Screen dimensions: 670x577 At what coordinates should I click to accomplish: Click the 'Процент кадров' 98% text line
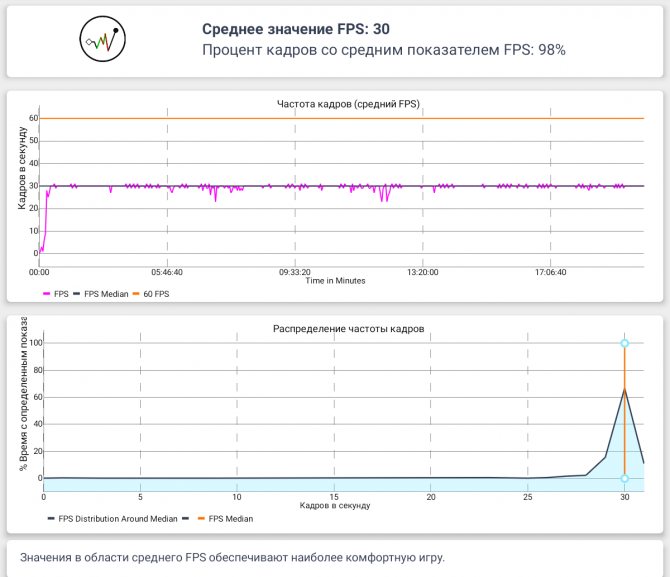click(384, 50)
